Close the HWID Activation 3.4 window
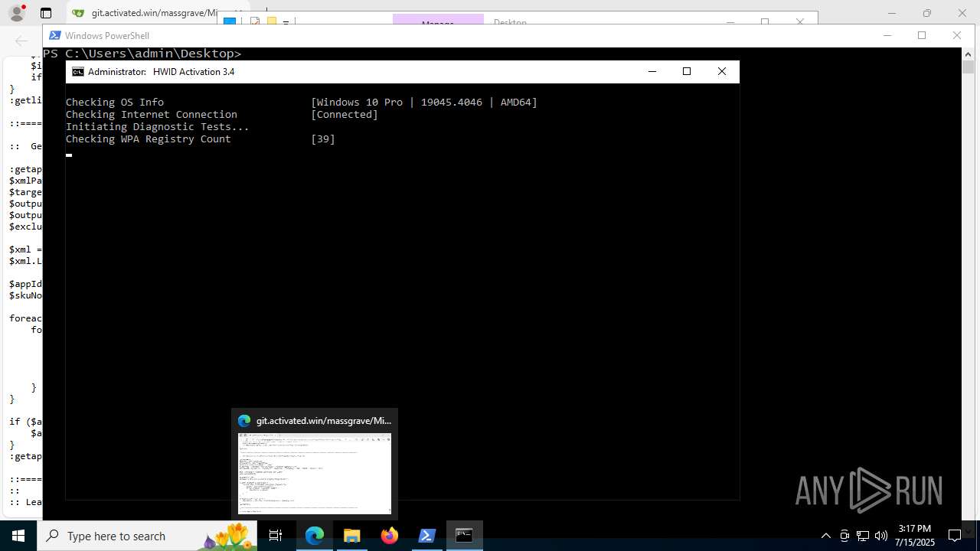The width and height of the screenshot is (980, 551). [x=721, y=71]
